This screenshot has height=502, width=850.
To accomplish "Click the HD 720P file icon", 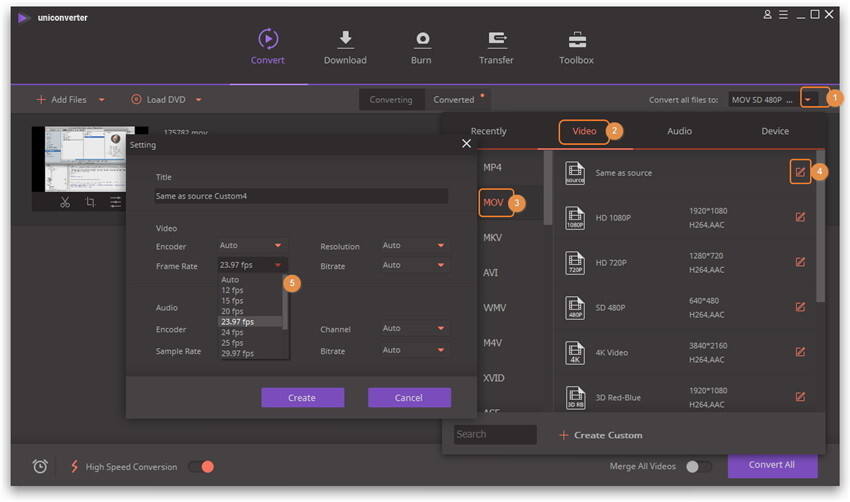I will coord(575,263).
